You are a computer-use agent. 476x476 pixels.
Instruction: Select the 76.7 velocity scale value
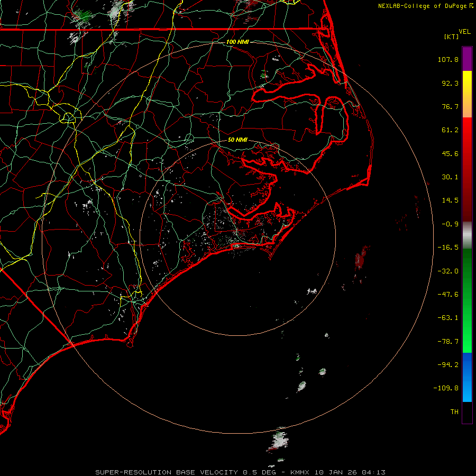[450, 106]
